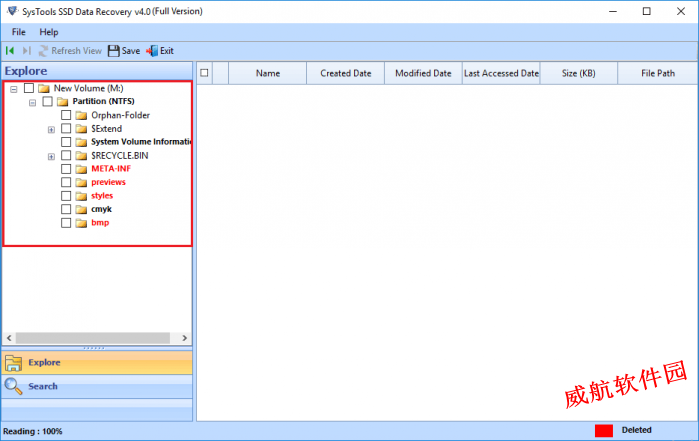Open the File menu
The width and height of the screenshot is (699, 441).
[x=19, y=32]
